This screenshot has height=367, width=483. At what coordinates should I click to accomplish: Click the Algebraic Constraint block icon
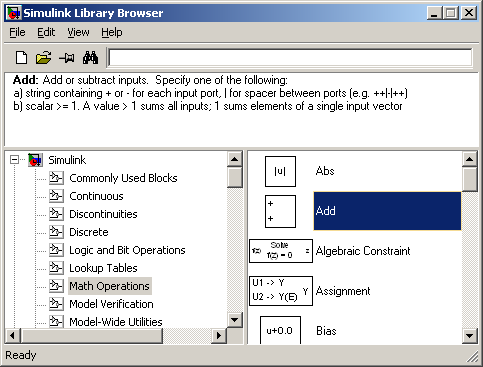click(281, 251)
